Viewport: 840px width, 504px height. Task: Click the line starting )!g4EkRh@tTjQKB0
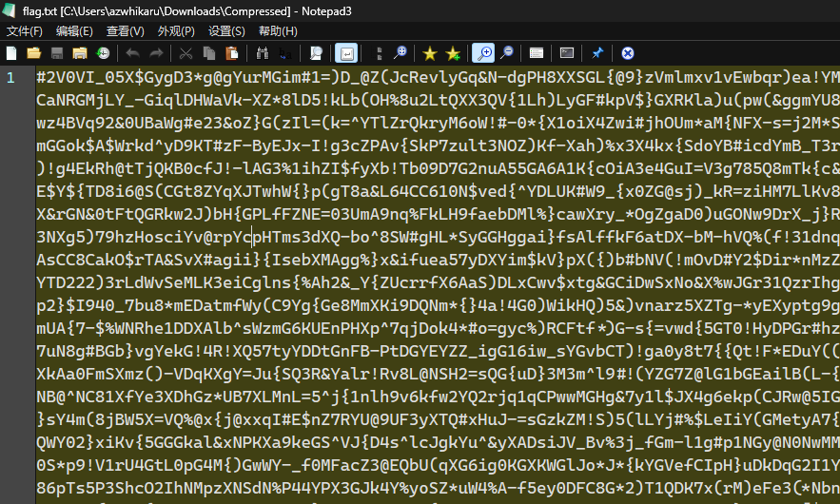pos(438,168)
